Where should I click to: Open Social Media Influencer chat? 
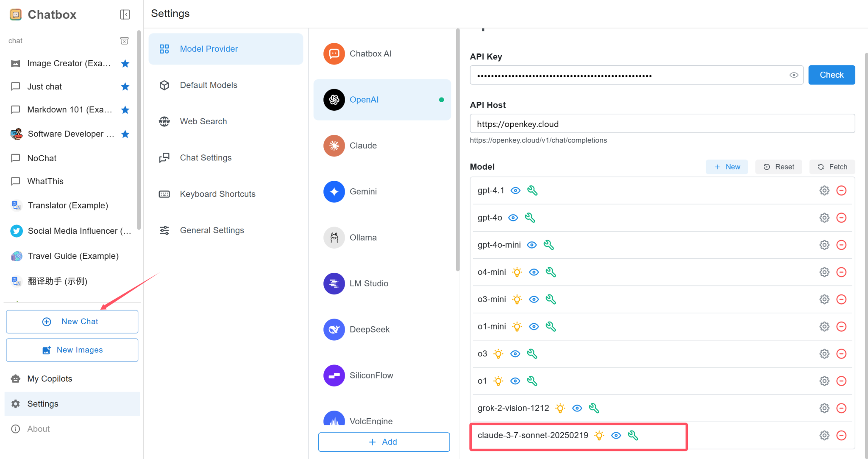pyautogui.click(x=71, y=231)
